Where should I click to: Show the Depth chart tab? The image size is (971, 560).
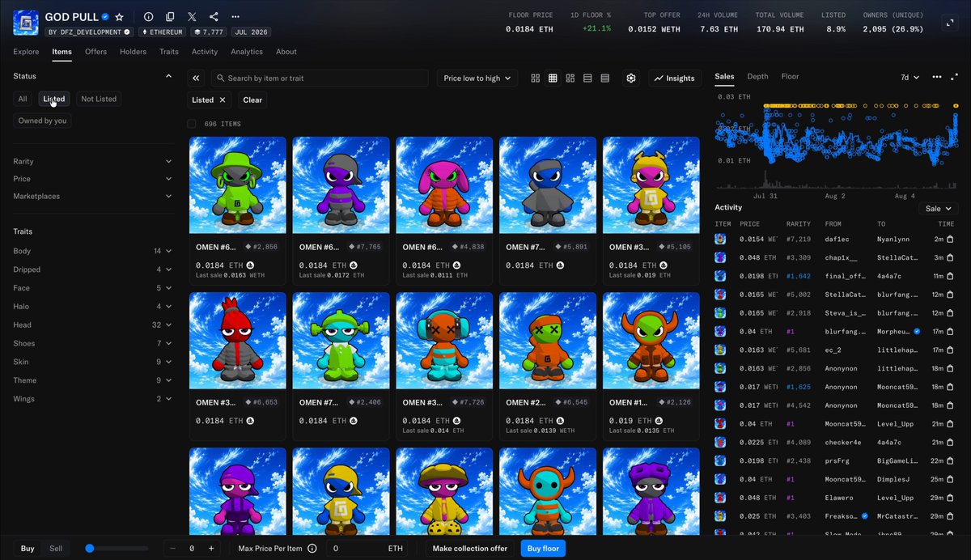pos(757,76)
